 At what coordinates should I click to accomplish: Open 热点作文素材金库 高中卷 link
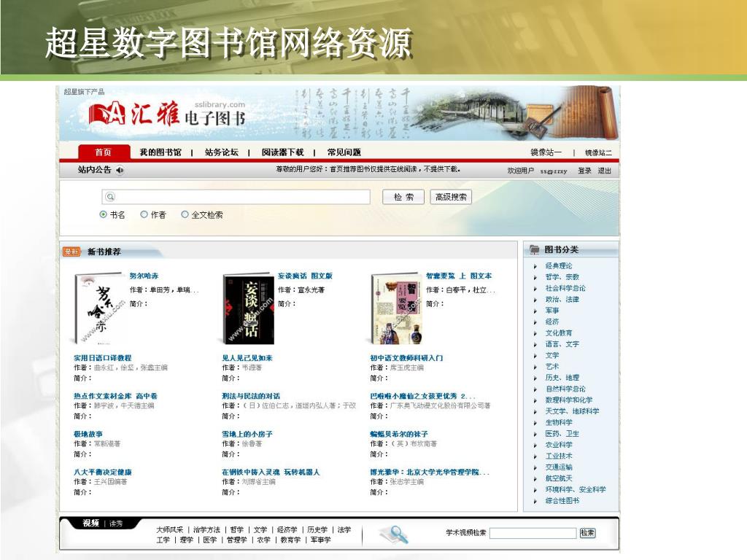[115, 396]
